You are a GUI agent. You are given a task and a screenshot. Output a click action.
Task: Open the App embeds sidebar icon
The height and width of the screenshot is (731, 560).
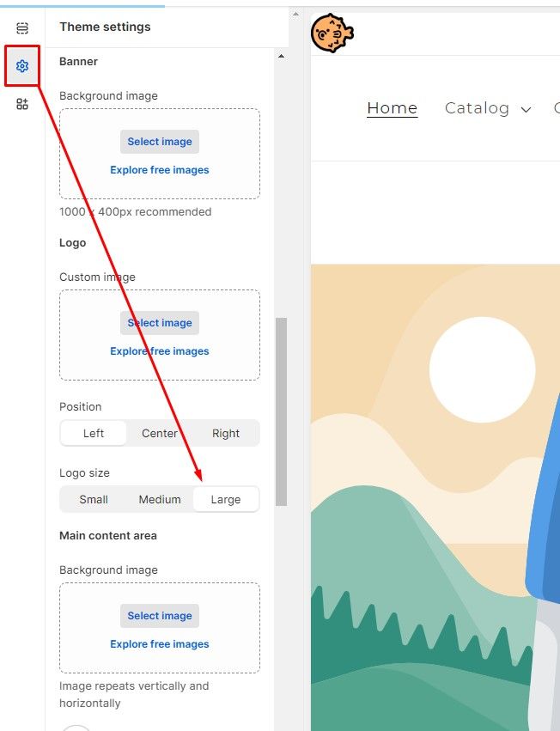(x=22, y=104)
